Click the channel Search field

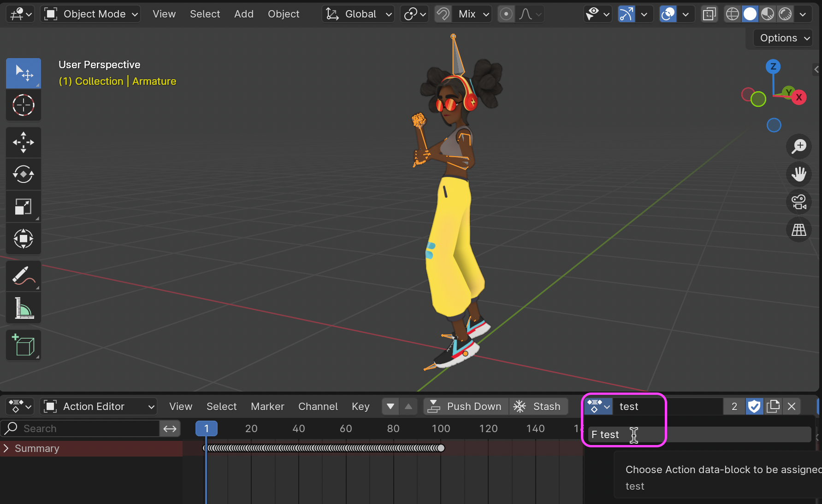(x=80, y=428)
